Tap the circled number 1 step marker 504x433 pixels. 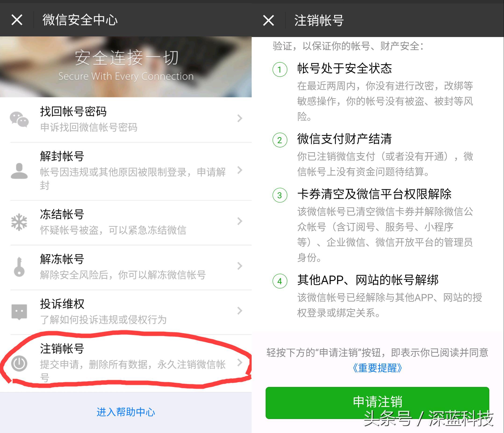click(x=280, y=70)
